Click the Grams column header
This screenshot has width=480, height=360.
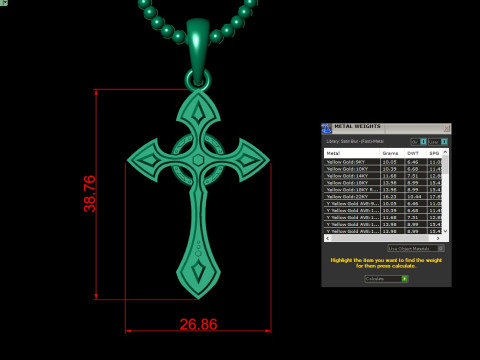(392, 153)
